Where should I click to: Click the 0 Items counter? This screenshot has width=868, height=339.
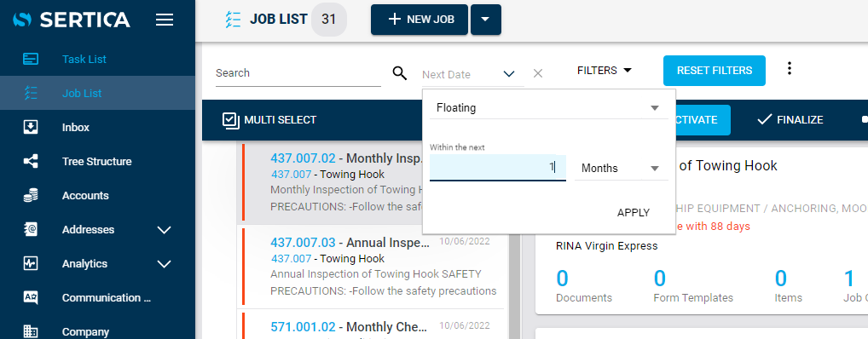click(789, 286)
